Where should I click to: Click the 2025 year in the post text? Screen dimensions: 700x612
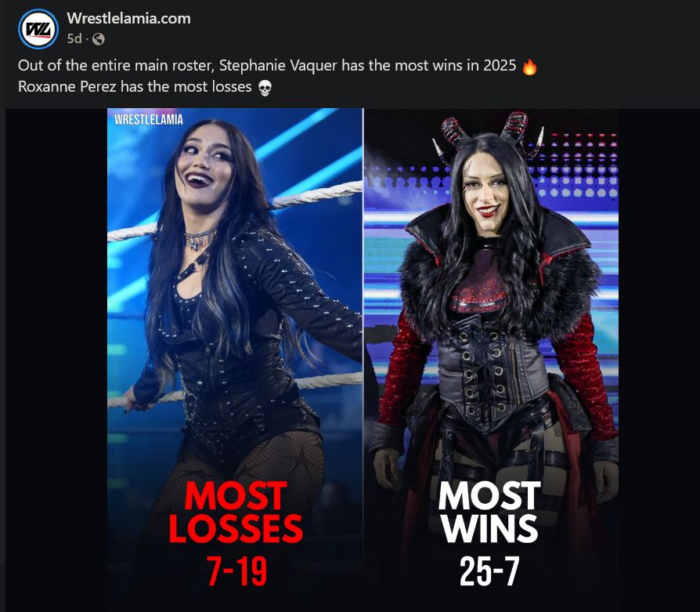[x=500, y=66]
